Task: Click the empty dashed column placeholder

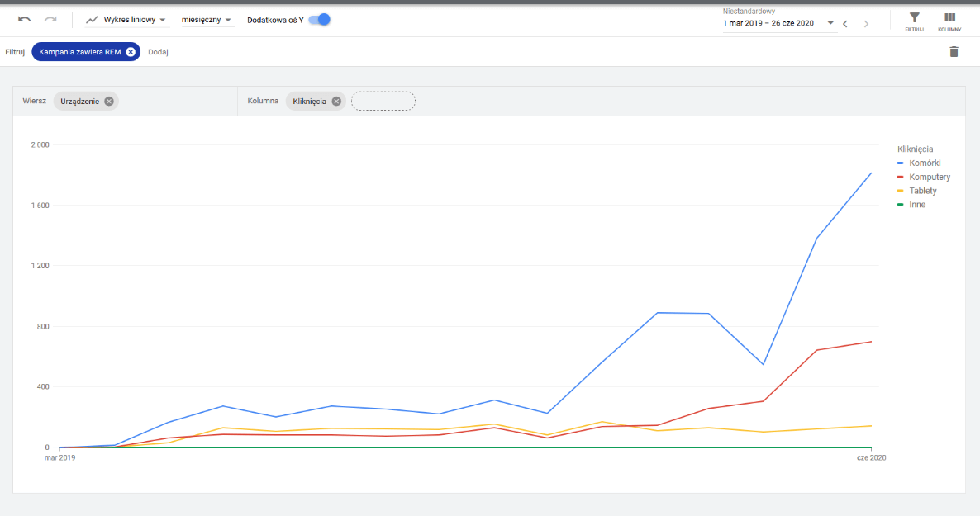Action: click(383, 102)
